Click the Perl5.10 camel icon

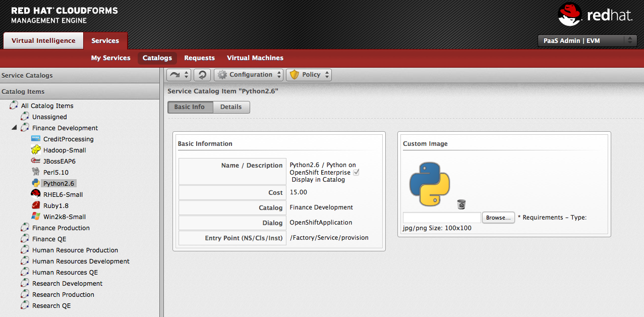coord(36,172)
